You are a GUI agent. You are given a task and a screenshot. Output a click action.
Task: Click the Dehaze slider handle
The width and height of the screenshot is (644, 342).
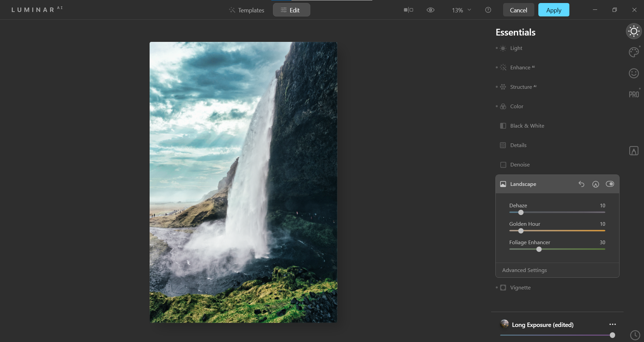click(x=521, y=212)
